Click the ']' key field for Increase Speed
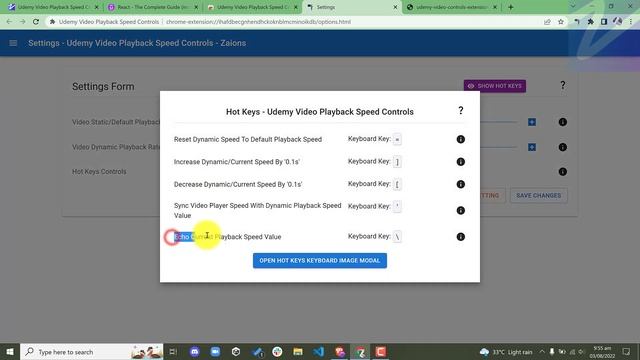Viewport: 640px width, 360px height. pyautogui.click(x=397, y=162)
